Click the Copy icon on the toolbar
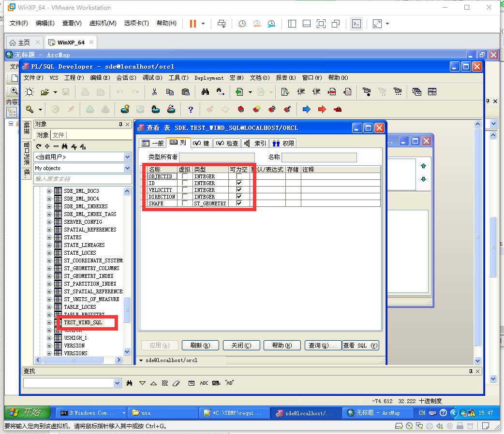 point(169,92)
